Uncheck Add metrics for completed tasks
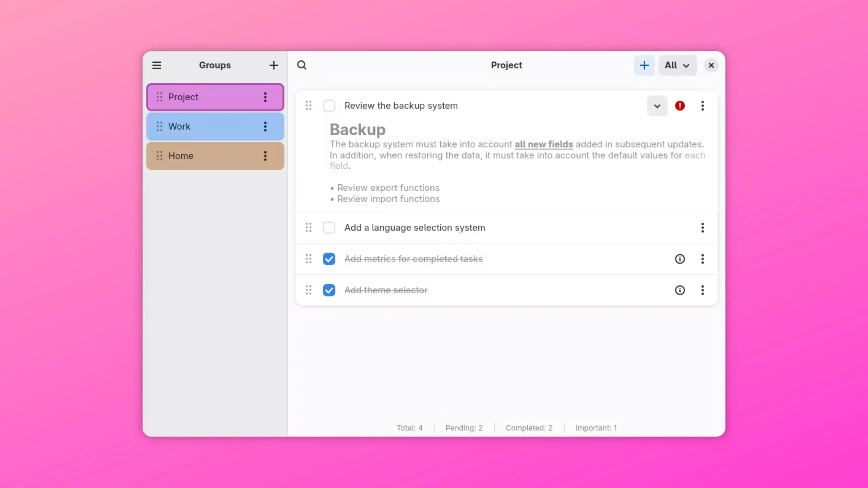 pyautogui.click(x=329, y=259)
